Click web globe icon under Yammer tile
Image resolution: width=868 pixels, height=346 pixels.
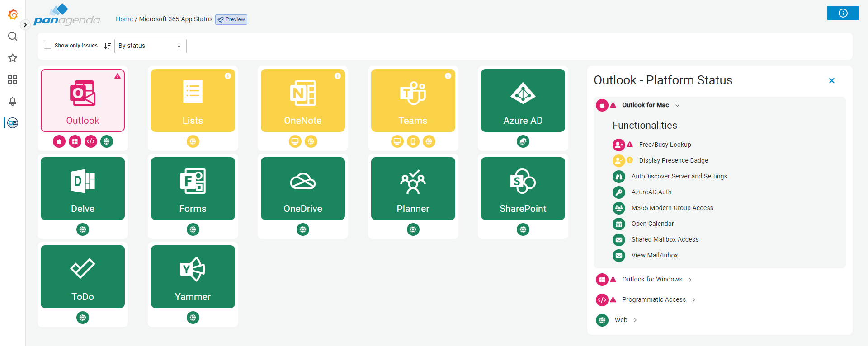193,318
